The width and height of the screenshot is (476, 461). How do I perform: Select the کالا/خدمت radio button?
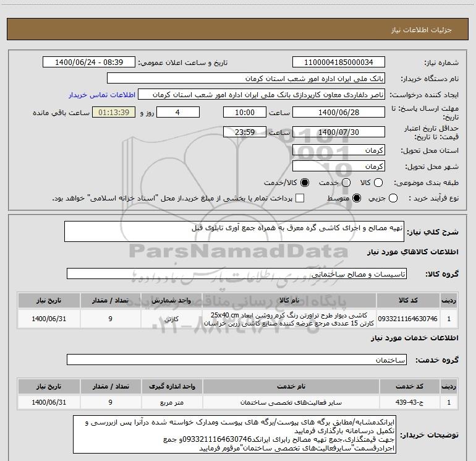coord(305,183)
